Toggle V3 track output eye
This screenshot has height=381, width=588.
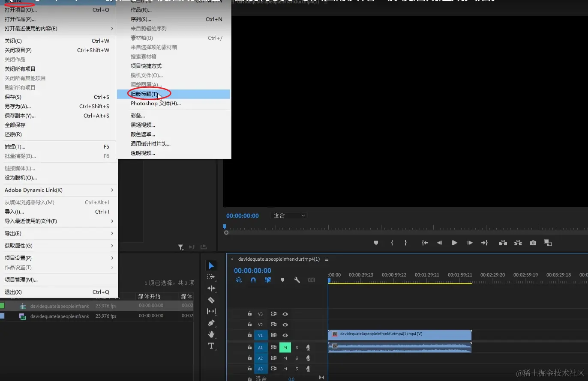click(x=285, y=314)
